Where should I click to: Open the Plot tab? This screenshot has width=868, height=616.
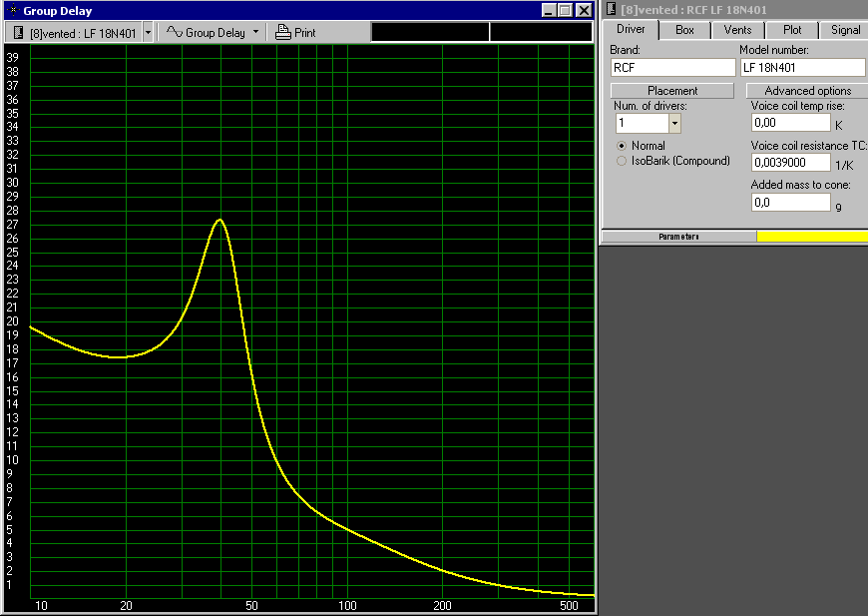coord(792,30)
